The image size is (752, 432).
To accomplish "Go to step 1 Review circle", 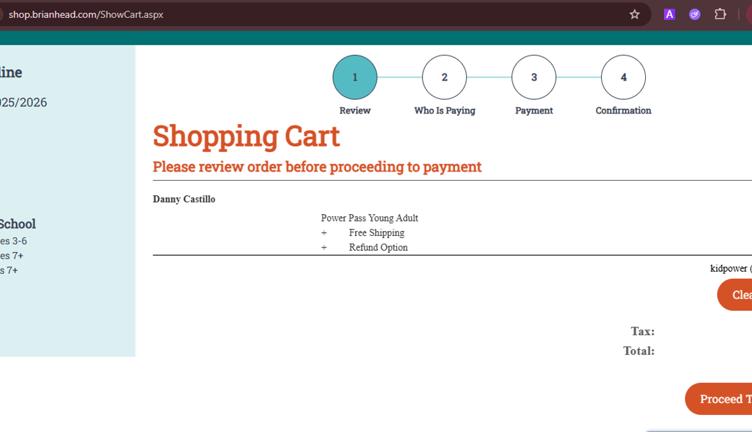I will coord(355,77).
